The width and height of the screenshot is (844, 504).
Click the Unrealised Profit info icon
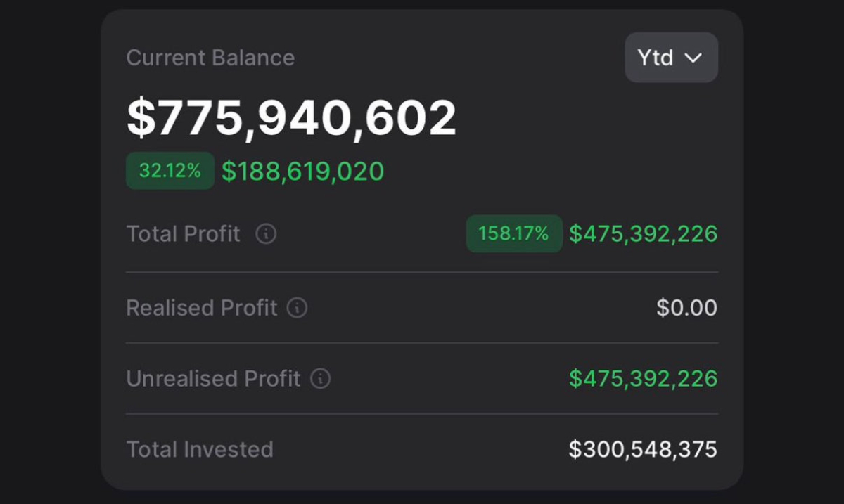(x=320, y=379)
